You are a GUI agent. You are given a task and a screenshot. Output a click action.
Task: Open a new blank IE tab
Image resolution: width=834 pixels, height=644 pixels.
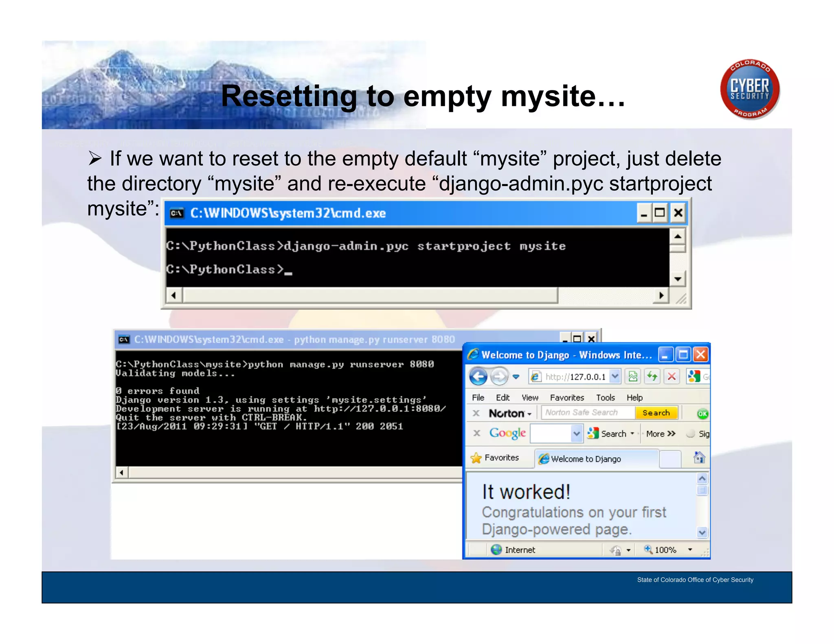click(670, 460)
